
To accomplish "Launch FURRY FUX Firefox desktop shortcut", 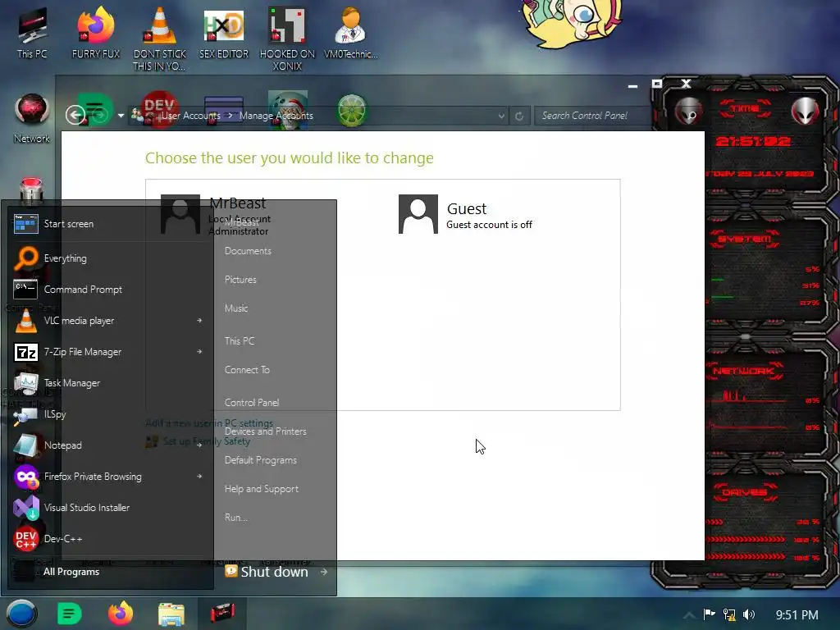I will click(96, 33).
